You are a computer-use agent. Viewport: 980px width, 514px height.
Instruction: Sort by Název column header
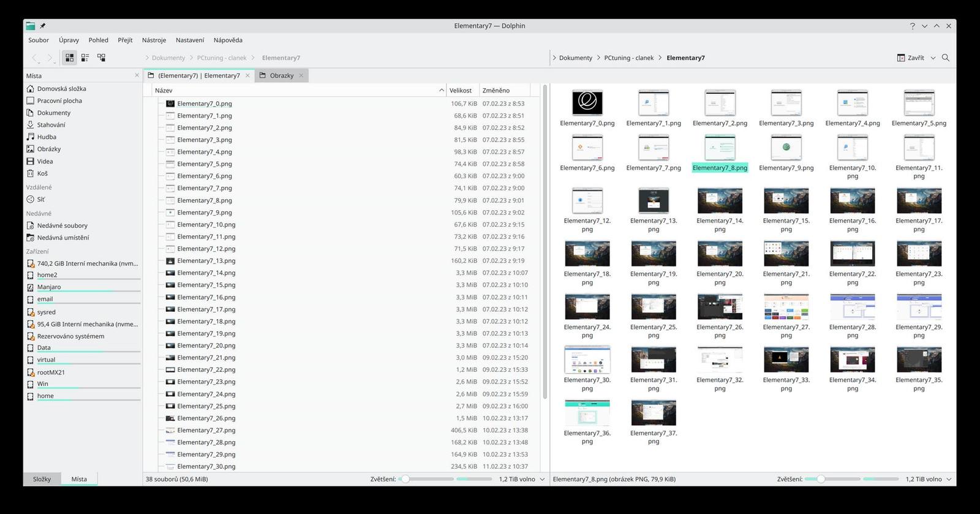tap(299, 90)
